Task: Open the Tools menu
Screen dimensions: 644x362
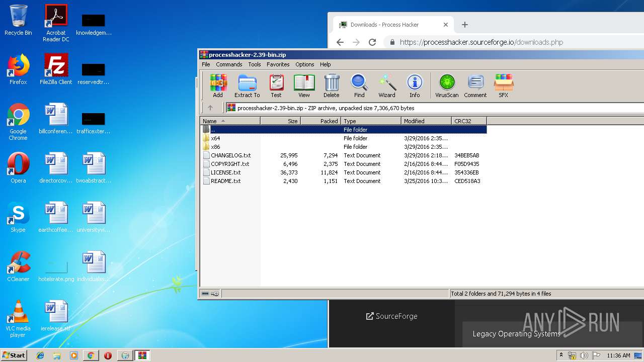Action: point(255,64)
